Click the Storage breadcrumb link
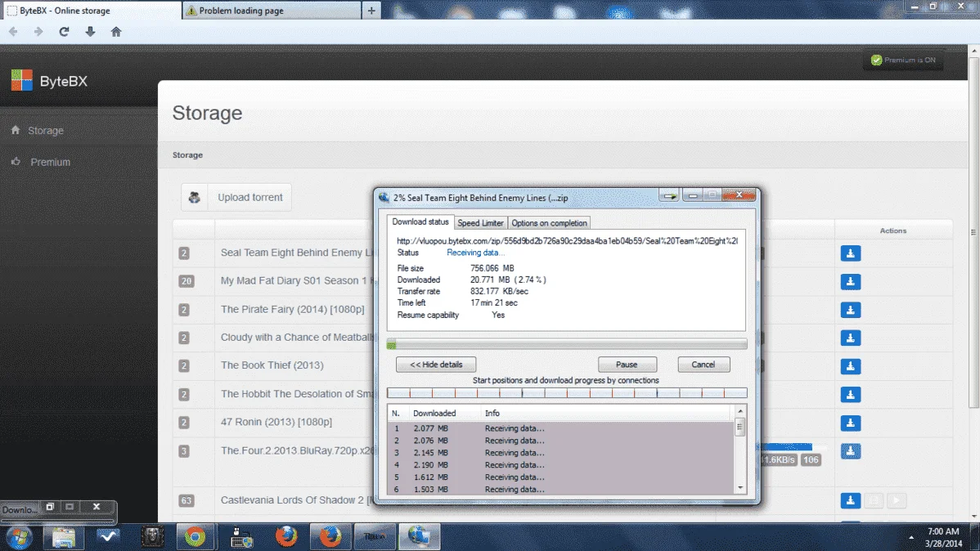Image resolution: width=980 pixels, height=551 pixels. click(187, 155)
